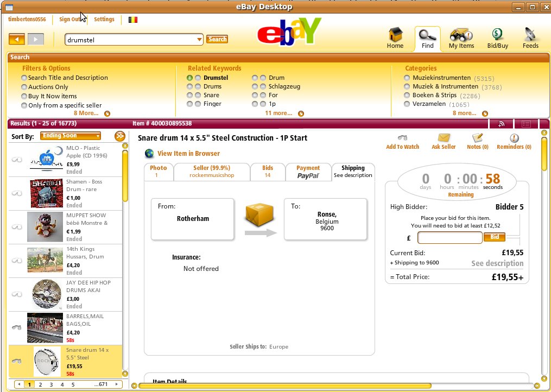Screen dimensions: 551x392
Task: Click the globe icon by View Item in Browser
Action: pyautogui.click(x=149, y=154)
